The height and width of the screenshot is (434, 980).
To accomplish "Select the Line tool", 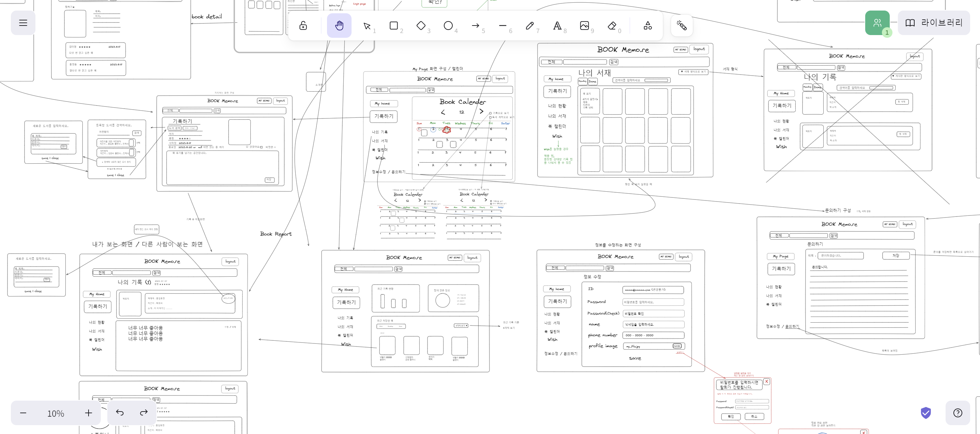I will (502, 26).
